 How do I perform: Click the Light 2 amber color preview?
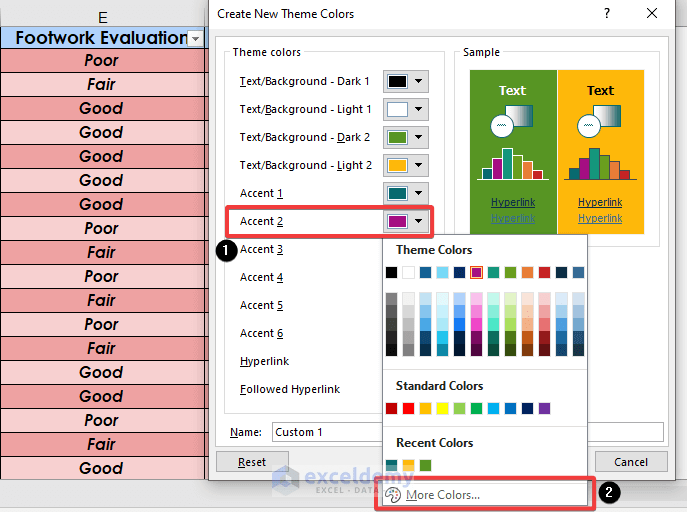click(397, 165)
